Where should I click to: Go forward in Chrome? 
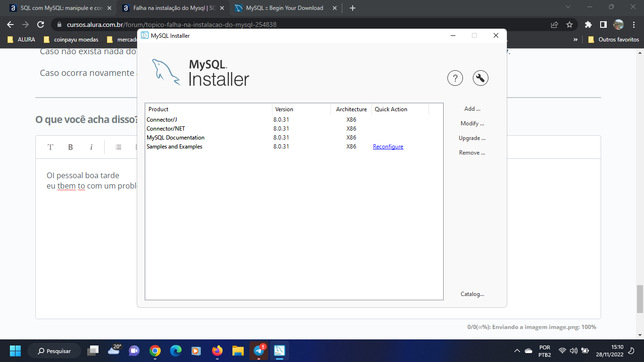pyautogui.click(x=25, y=25)
